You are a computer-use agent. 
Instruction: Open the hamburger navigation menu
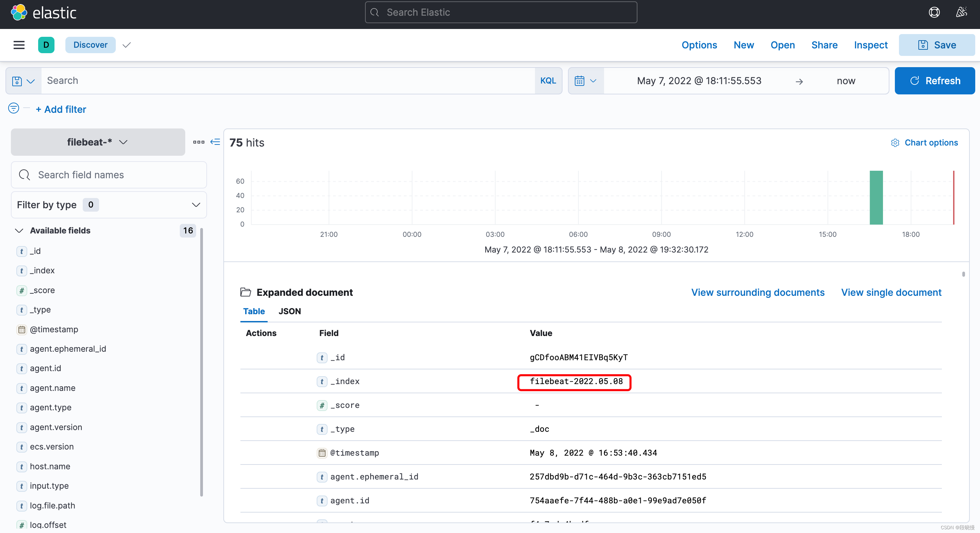click(19, 45)
